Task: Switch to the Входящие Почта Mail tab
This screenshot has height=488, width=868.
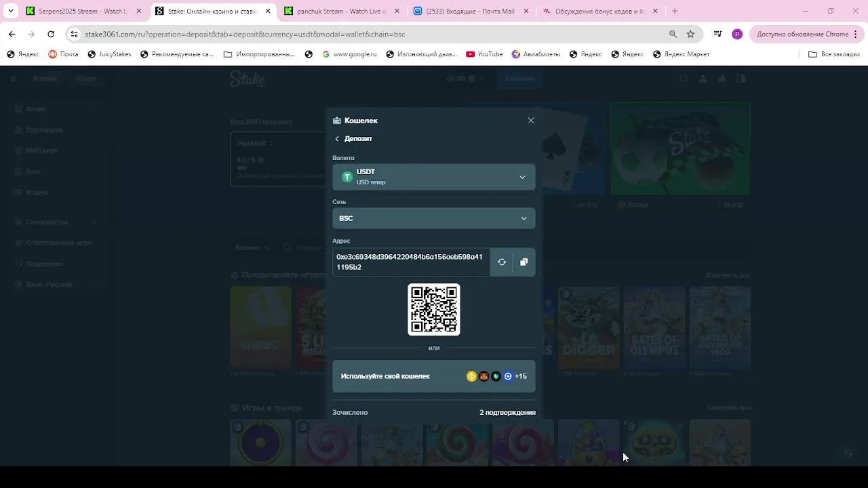Action: (471, 11)
